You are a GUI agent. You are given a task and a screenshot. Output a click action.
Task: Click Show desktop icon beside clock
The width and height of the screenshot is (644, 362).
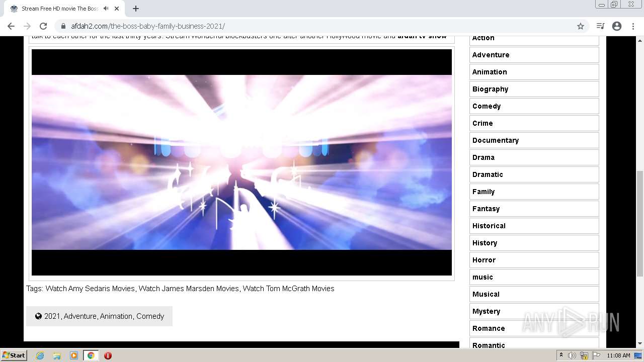[638, 355]
